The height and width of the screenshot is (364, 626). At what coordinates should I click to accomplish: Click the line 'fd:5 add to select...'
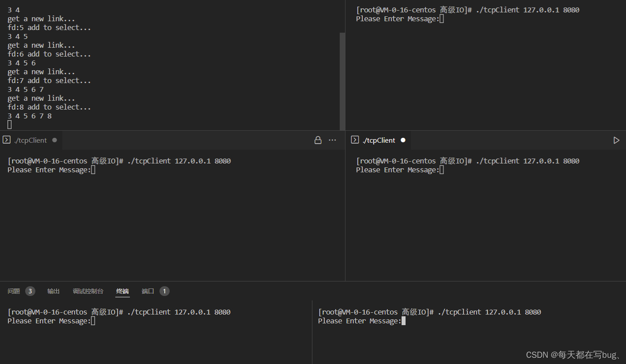pos(49,27)
